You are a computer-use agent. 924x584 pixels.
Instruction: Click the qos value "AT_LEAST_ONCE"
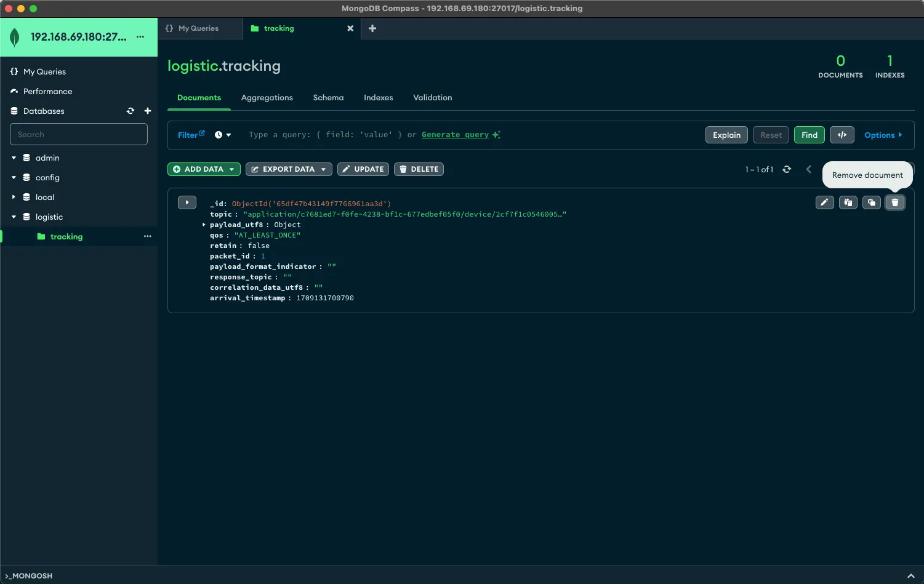(x=267, y=235)
